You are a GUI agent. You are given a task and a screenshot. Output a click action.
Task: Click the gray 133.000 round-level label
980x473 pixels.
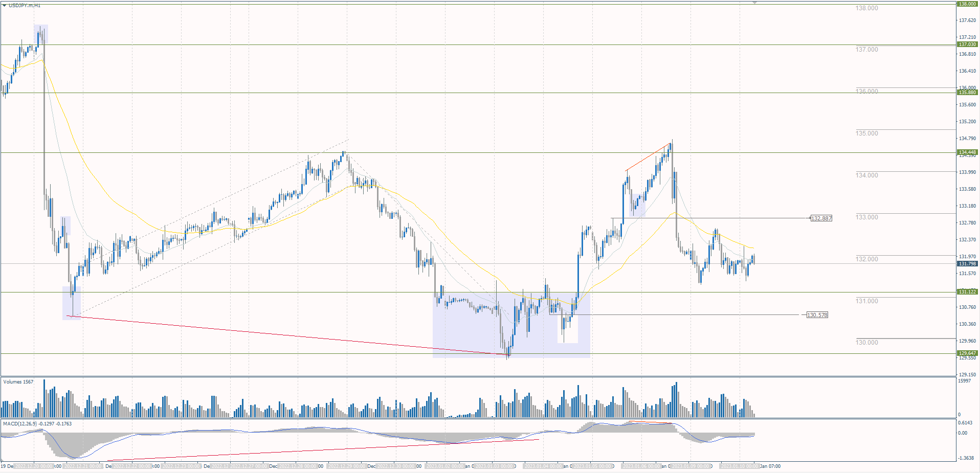click(866, 217)
